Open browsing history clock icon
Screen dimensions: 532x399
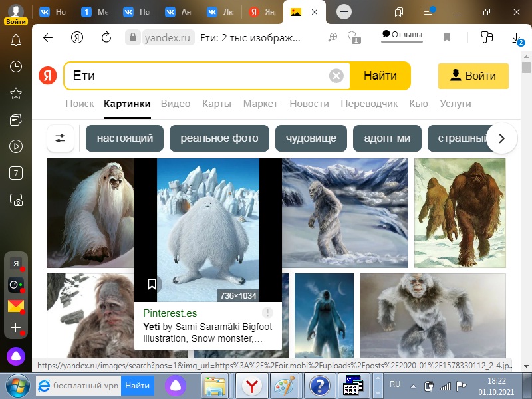[16, 66]
